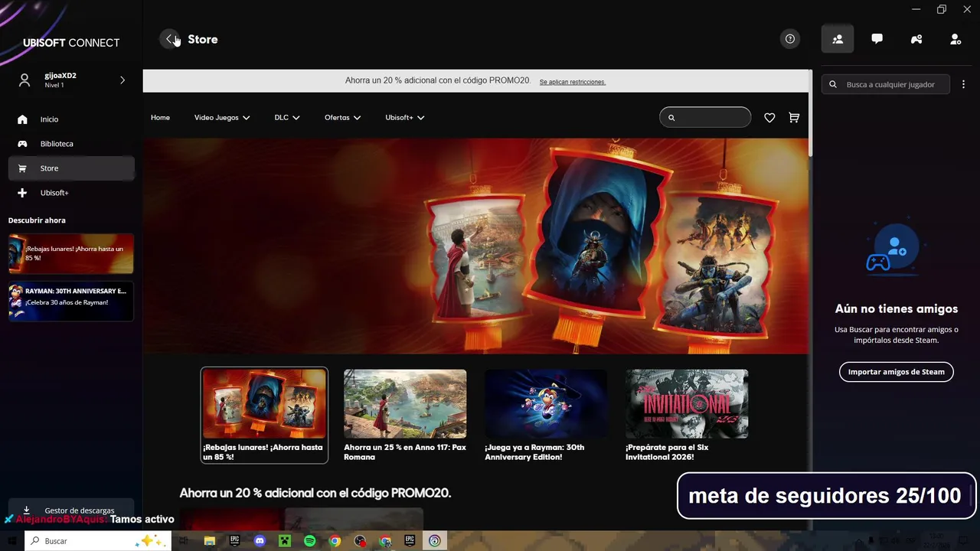Click the store page vertical scrollbar
Image resolution: width=980 pixels, height=551 pixels.
coord(810,115)
